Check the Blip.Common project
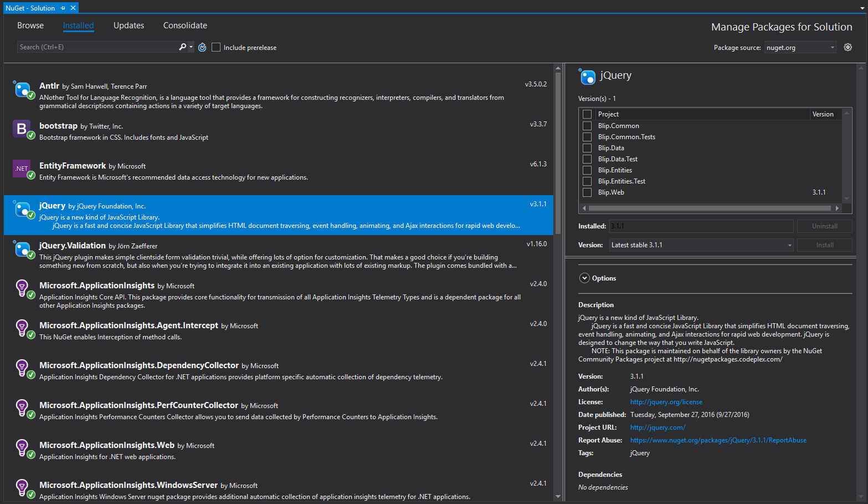The image size is (868, 504). click(587, 126)
